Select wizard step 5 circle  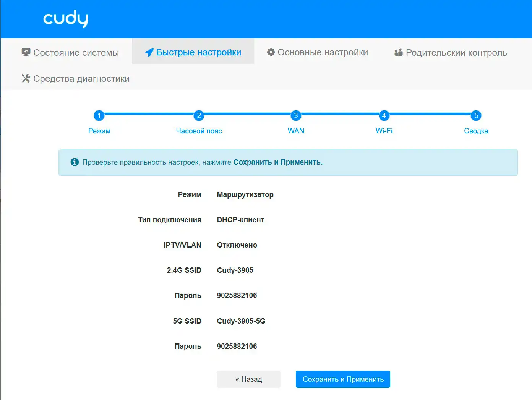coord(476,115)
